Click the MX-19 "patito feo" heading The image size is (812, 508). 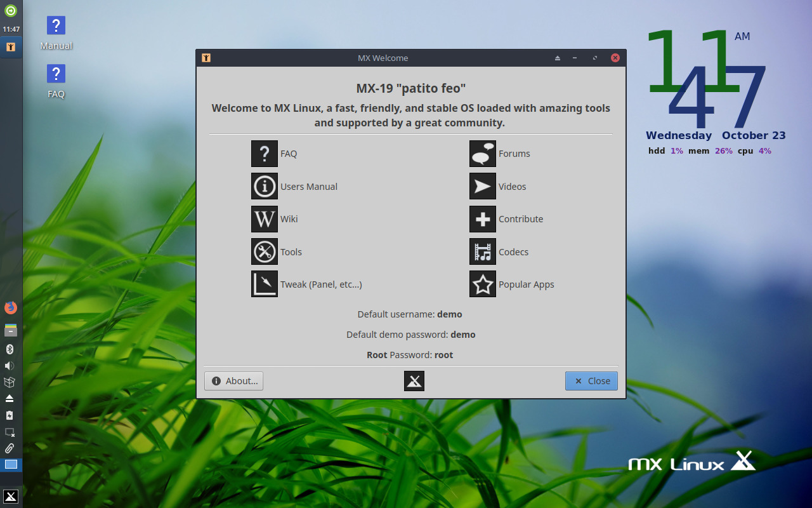[411, 88]
